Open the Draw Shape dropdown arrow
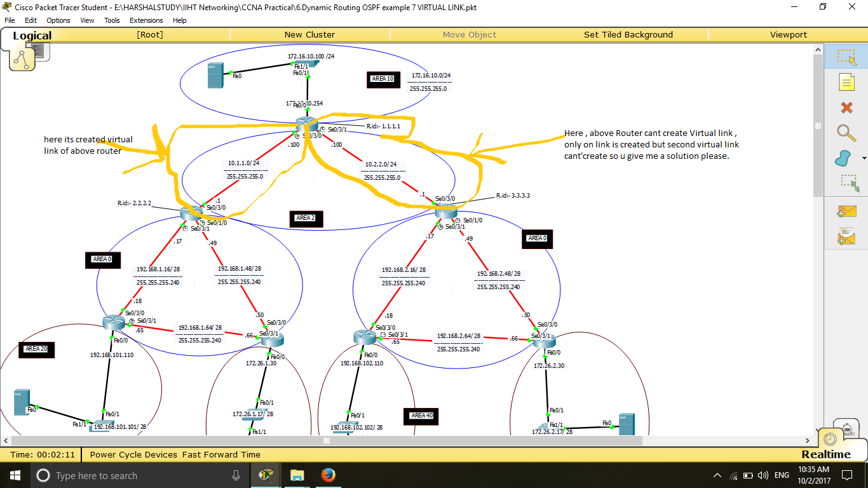The width and height of the screenshot is (868, 488). [x=863, y=158]
